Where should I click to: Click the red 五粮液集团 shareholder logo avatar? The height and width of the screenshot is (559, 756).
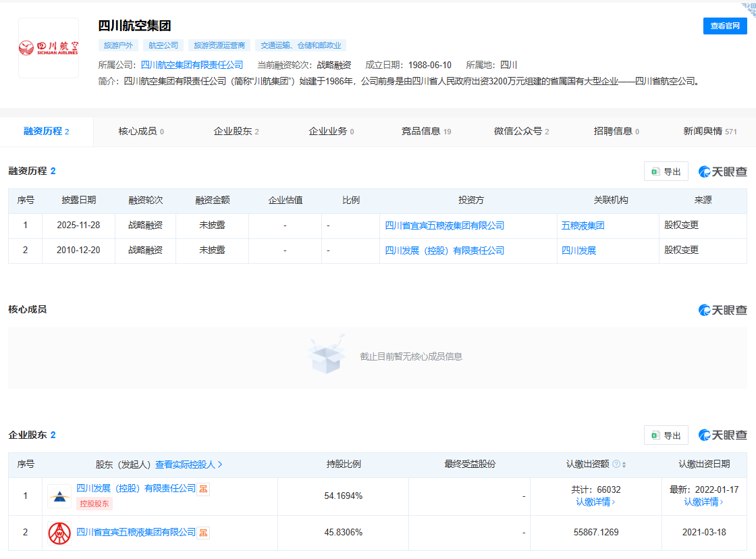(59, 531)
